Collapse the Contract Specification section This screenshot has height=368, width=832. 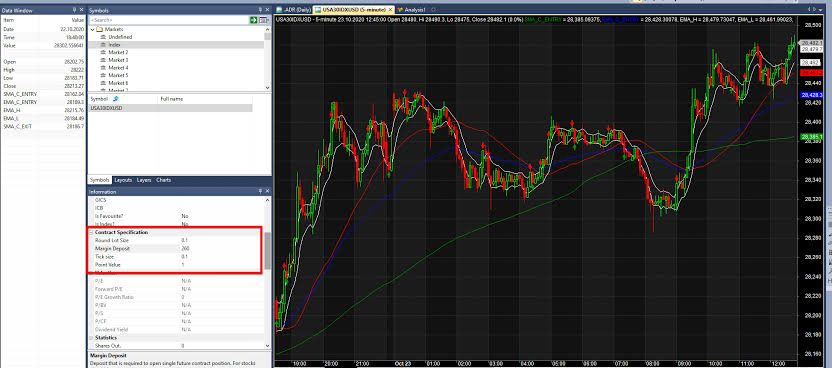click(x=91, y=232)
